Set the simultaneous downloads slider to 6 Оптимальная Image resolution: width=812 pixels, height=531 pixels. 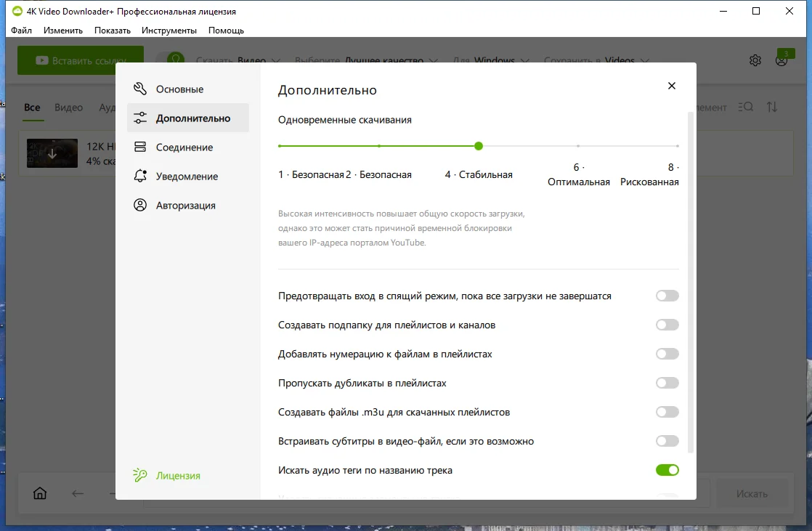click(x=578, y=146)
